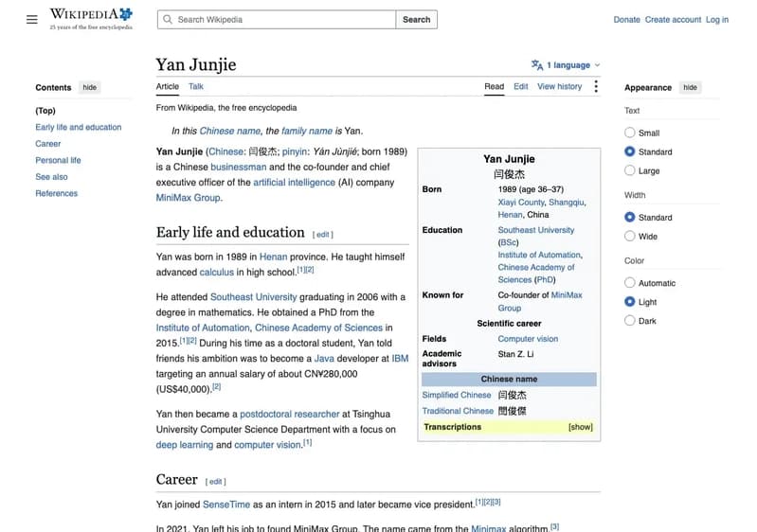Select Large text size
This screenshot has width=757, height=532.
(x=629, y=170)
